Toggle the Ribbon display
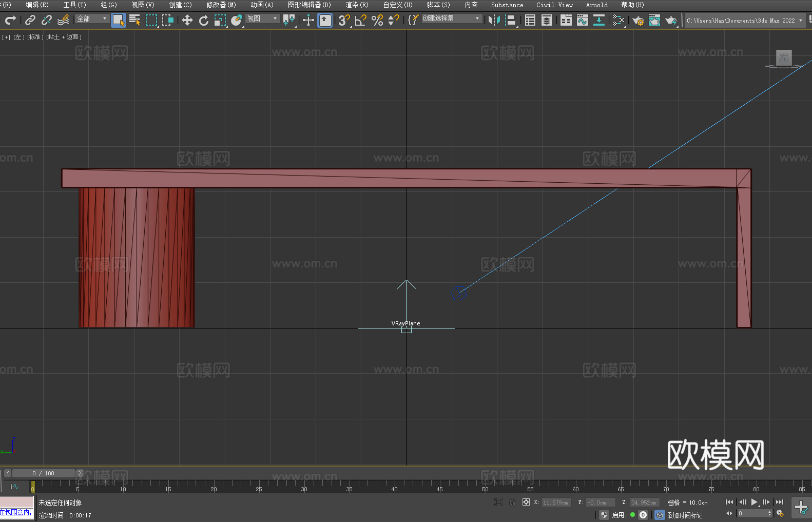 point(566,20)
